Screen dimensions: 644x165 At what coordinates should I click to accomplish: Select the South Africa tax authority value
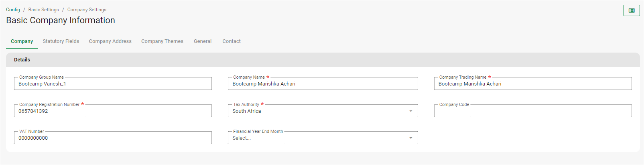click(247, 111)
